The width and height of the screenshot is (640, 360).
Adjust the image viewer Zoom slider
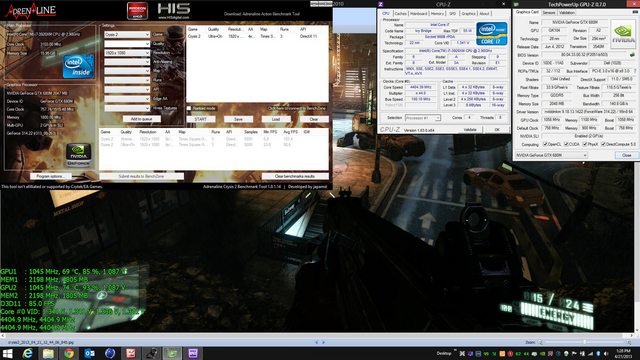(584, 342)
